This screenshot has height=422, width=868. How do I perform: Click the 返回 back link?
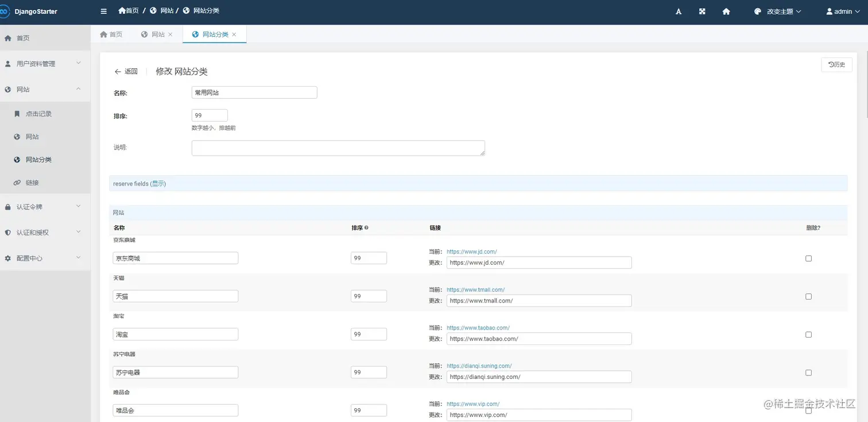coord(126,72)
